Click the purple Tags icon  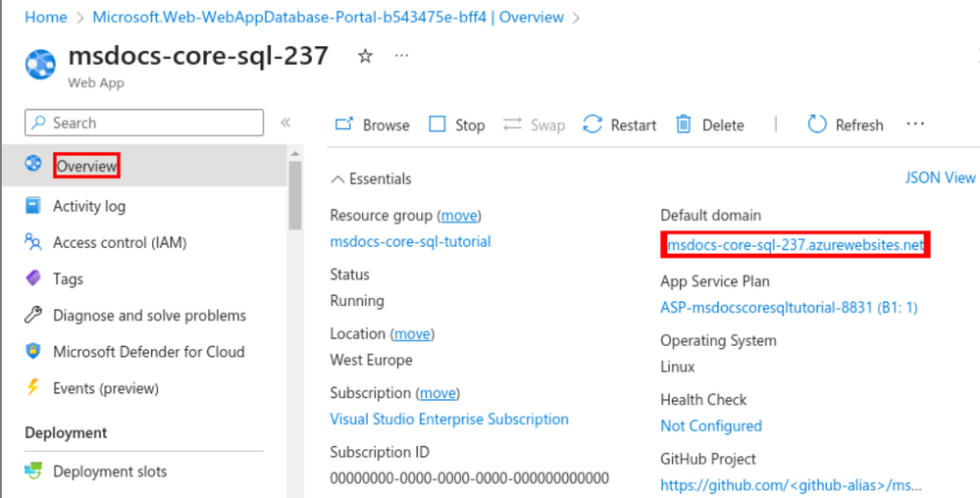click(33, 277)
